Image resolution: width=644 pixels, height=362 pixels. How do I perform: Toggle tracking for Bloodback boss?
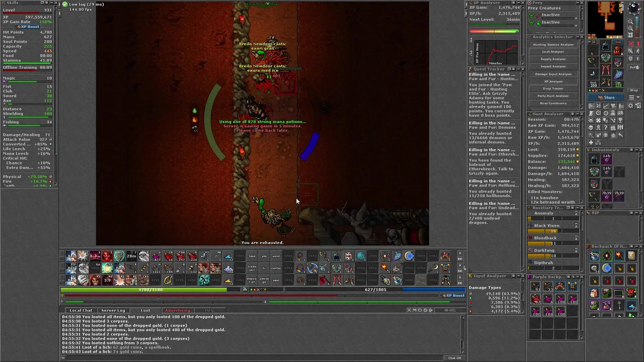point(576,238)
